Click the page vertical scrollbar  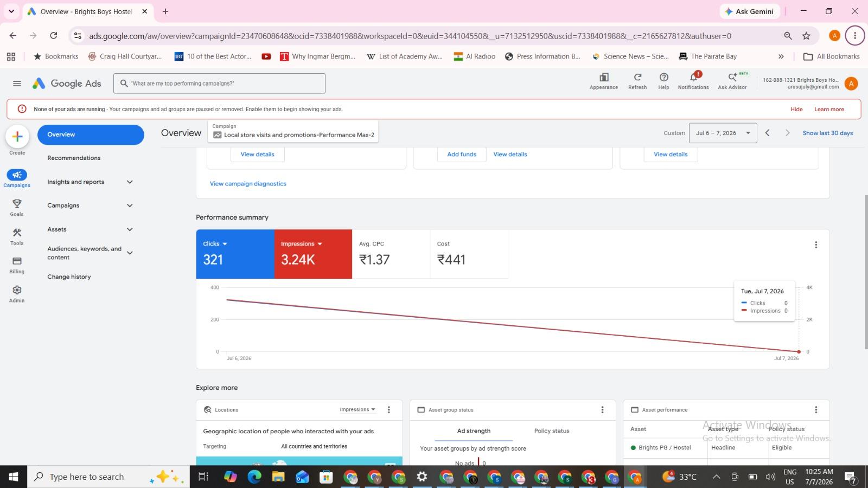pos(866,271)
